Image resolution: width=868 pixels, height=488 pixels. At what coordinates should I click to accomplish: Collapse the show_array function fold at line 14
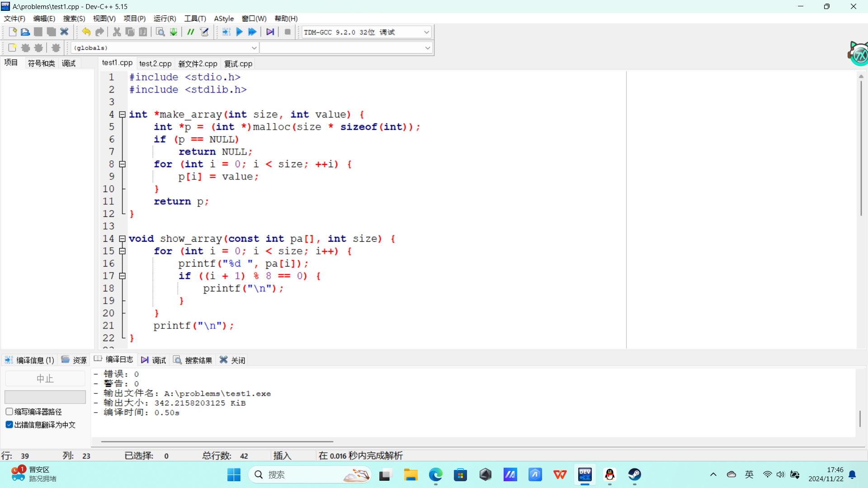(122, 239)
